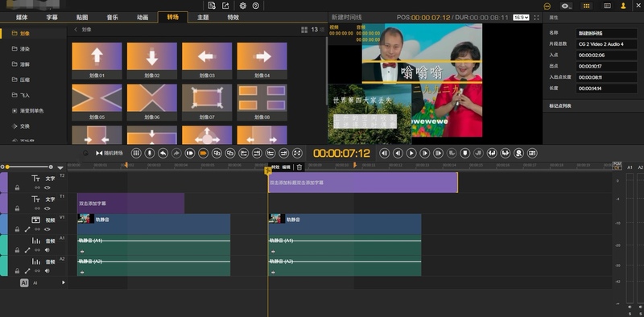The width and height of the screenshot is (644, 317).
Task: Hide the V1 video track with its eye icon
Action: pos(47,229)
